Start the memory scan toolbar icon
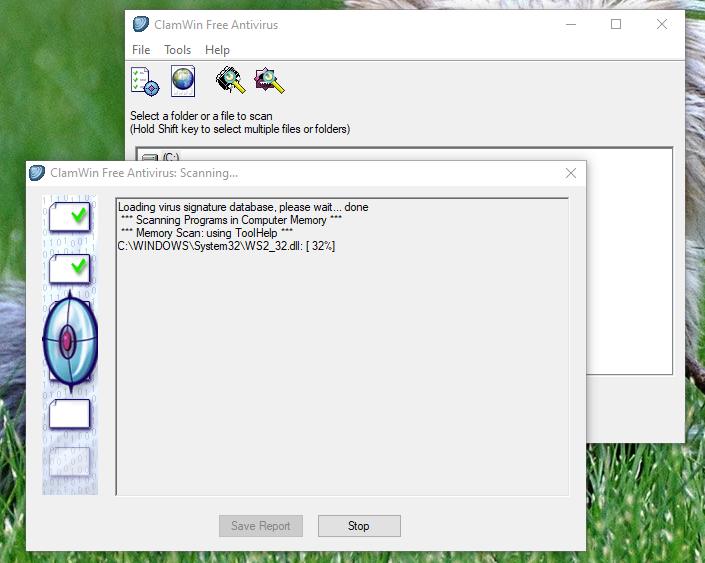 coord(231,80)
